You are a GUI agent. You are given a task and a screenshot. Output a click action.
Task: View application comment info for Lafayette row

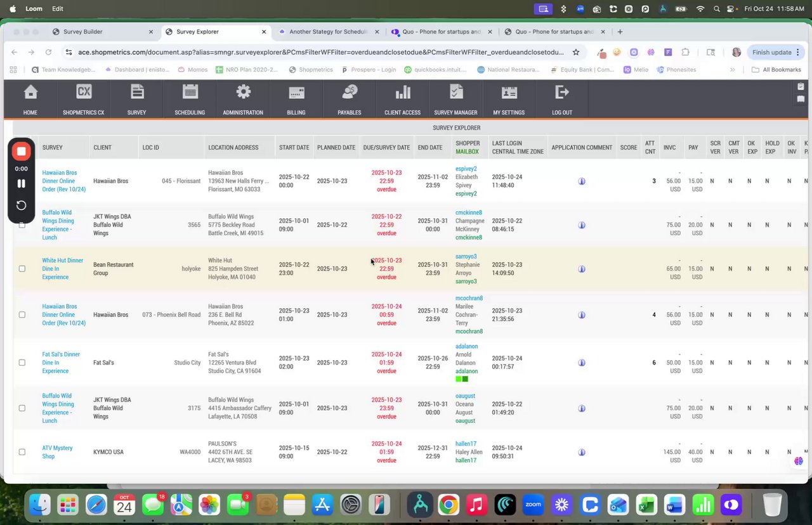click(582, 408)
